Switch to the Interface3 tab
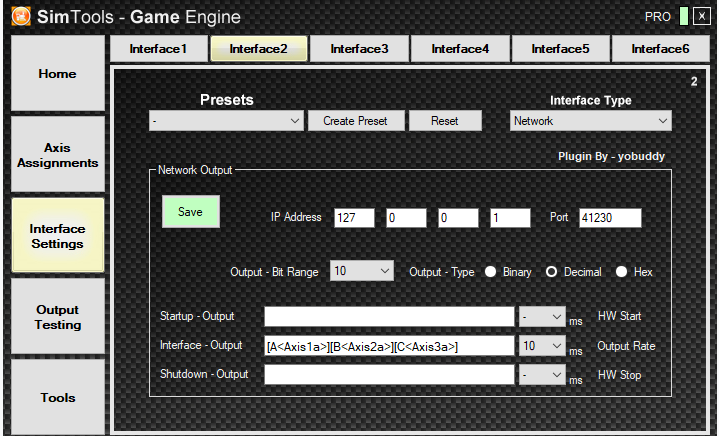 360,49
